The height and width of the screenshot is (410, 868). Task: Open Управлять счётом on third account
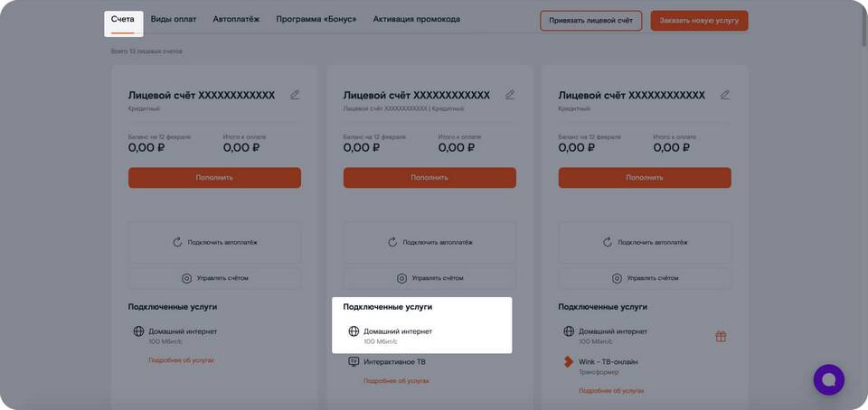(645, 278)
